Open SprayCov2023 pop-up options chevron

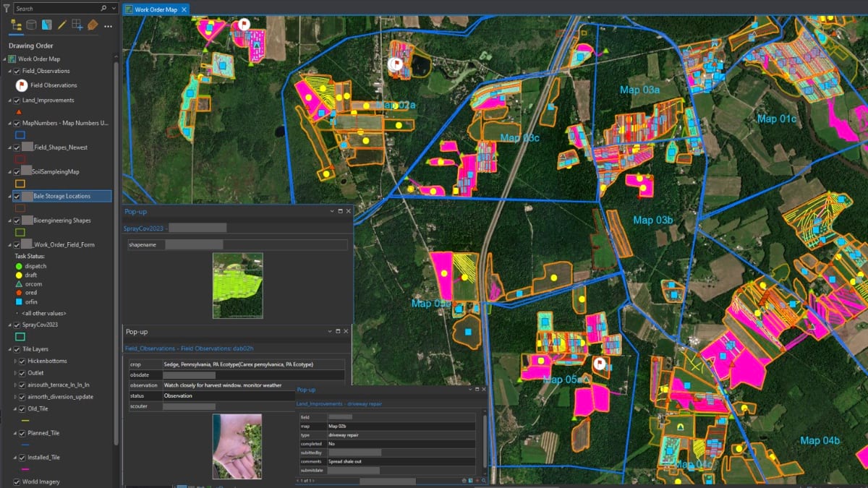click(x=331, y=211)
